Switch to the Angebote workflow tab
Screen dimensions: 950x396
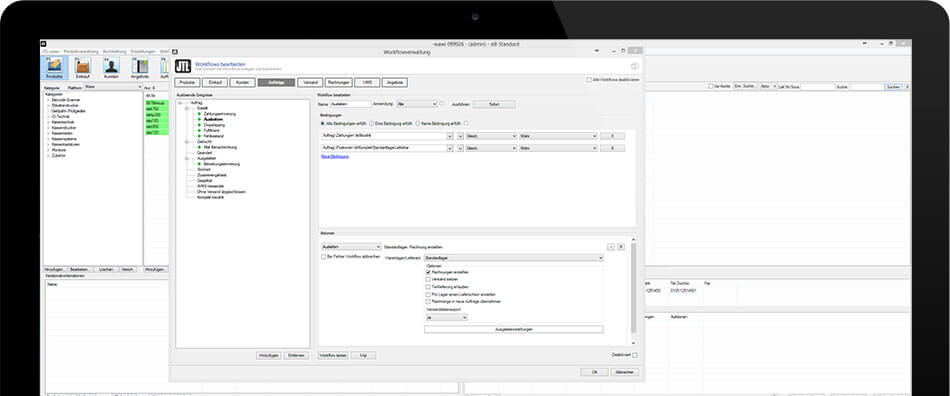tap(396, 83)
